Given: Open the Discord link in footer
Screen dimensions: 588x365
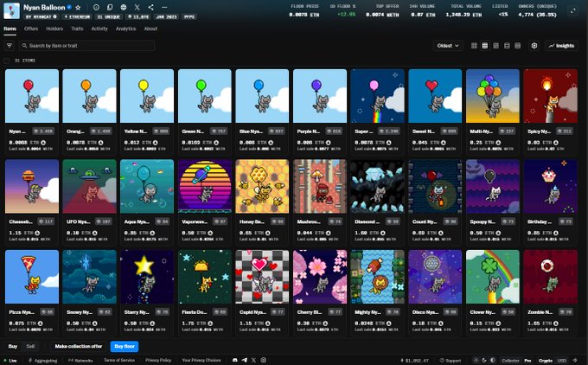Looking at the screenshot, I should tap(234, 360).
